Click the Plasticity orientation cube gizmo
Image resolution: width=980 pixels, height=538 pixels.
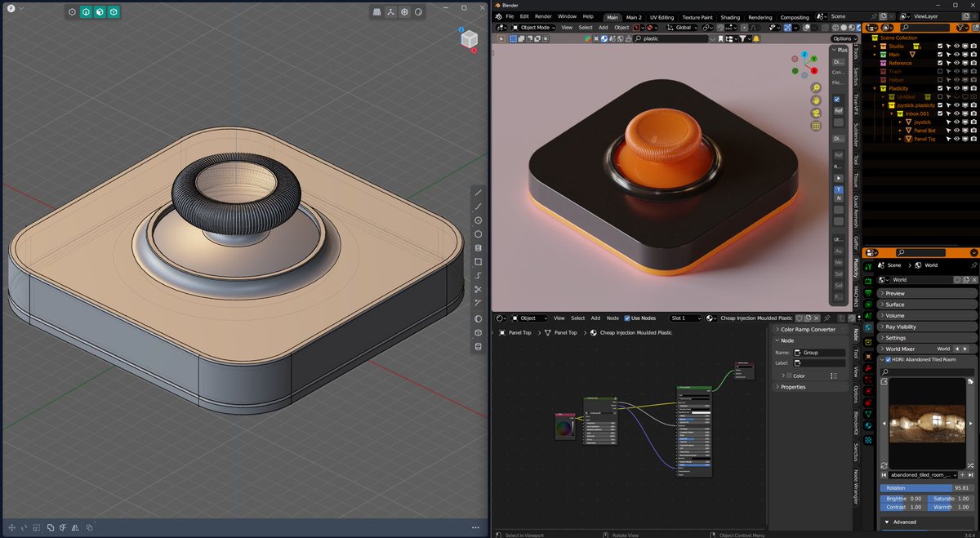pyautogui.click(x=469, y=39)
